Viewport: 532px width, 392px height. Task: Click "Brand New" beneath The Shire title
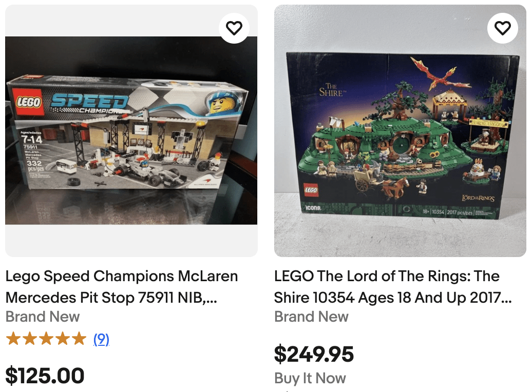click(311, 317)
